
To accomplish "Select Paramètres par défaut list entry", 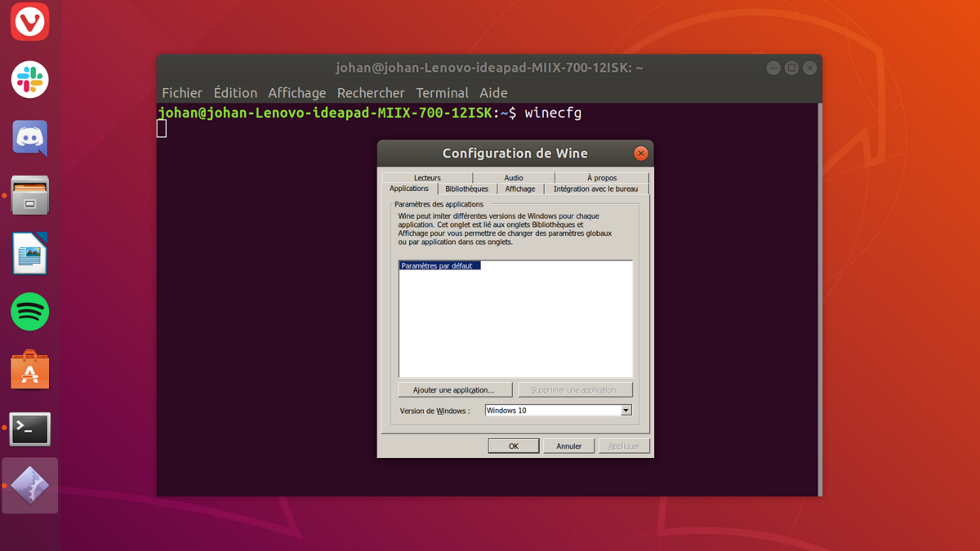I will pyautogui.click(x=439, y=266).
